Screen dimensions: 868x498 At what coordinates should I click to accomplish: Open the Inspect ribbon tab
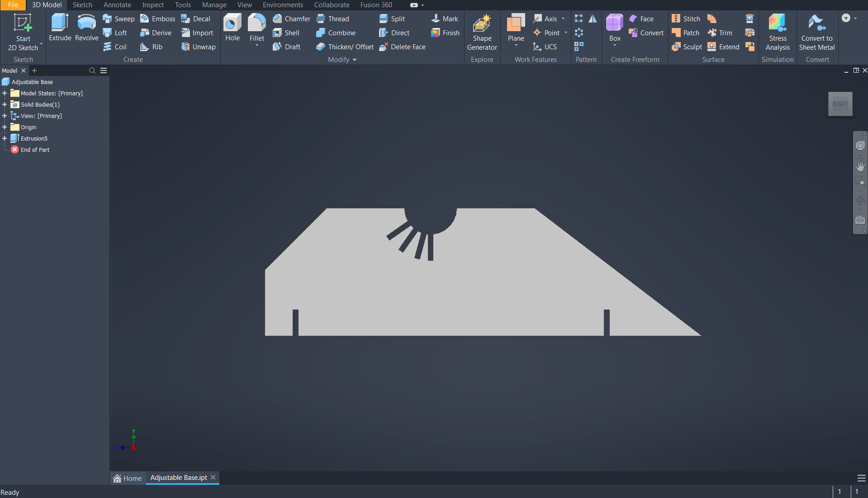153,5
